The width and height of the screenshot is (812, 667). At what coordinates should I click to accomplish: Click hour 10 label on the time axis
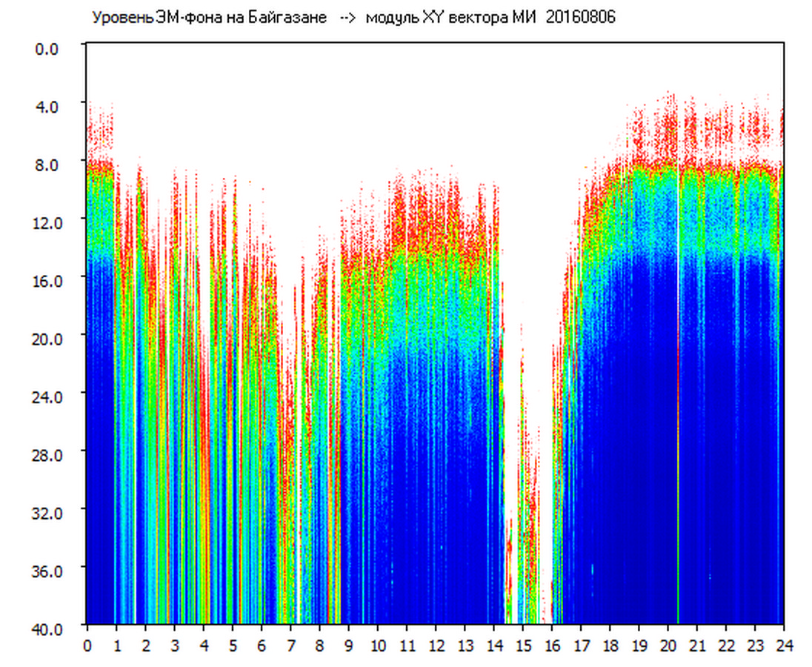tap(378, 646)
